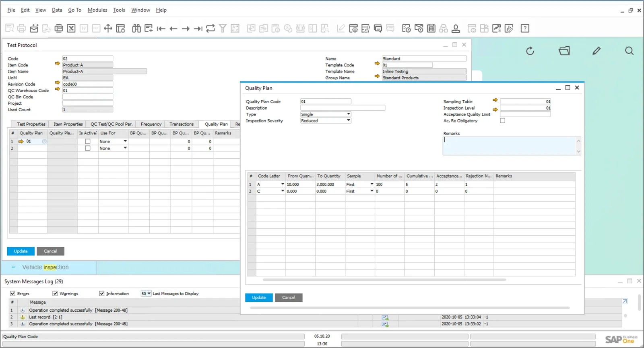The image size is (644, 348).
Task: Open the Tools menu
Action: [119, 10]
